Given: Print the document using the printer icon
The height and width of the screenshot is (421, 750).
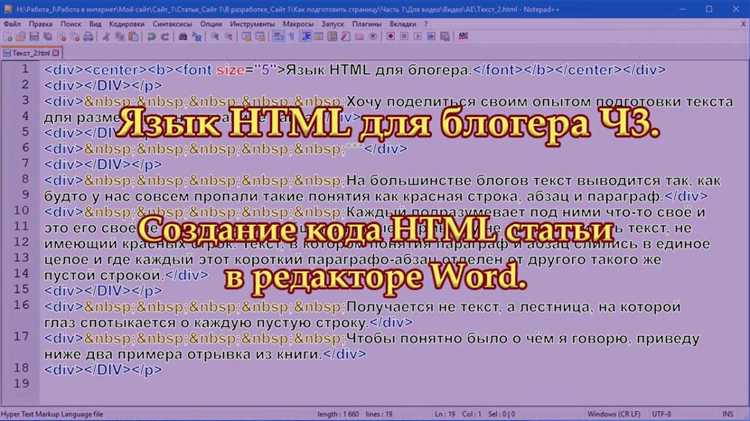Looking at the screenshot, I should 88,36.
